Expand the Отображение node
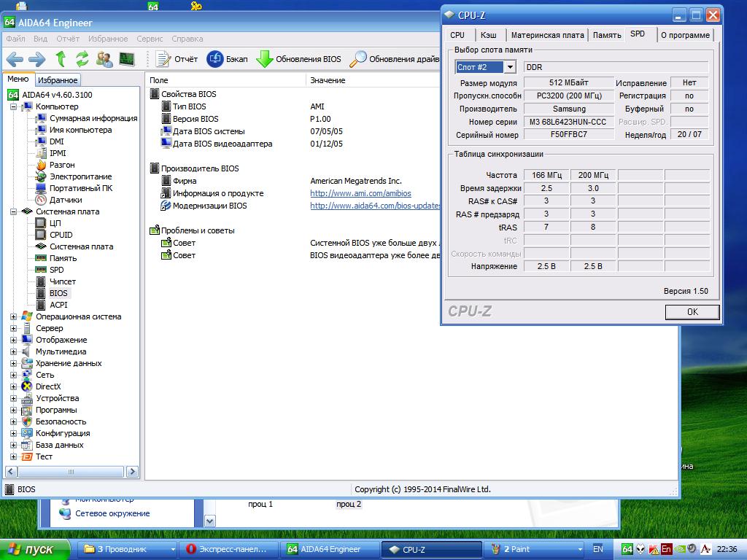This screenshot has height=560, width=747. click(x=13, y=340)
